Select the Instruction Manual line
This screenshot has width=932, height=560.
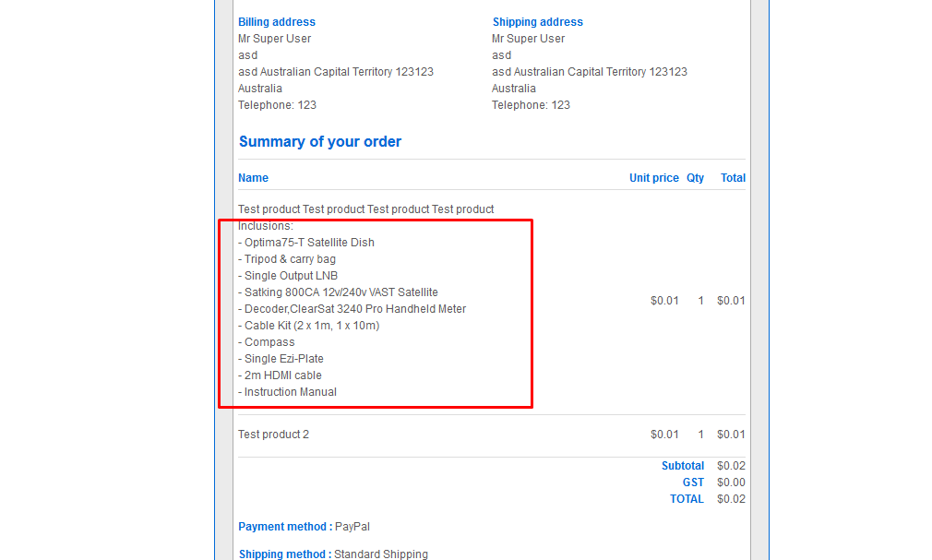290,392
